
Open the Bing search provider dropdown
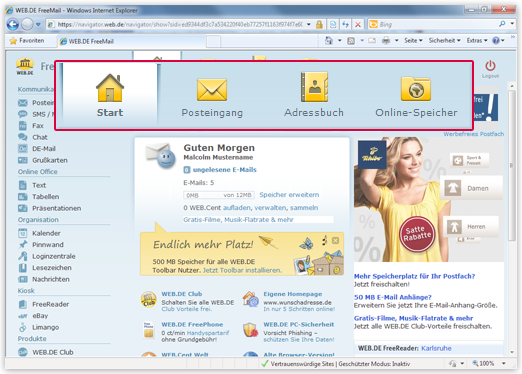[512, 24]
